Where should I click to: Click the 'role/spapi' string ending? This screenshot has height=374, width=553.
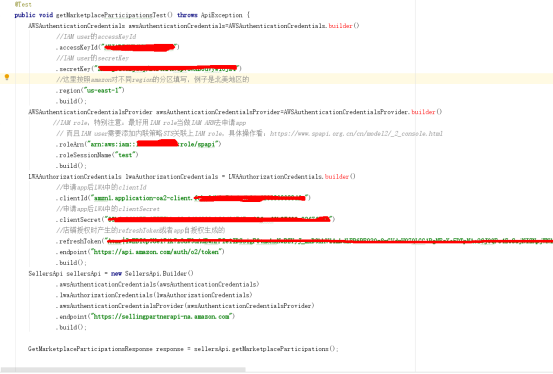point(199,144)
